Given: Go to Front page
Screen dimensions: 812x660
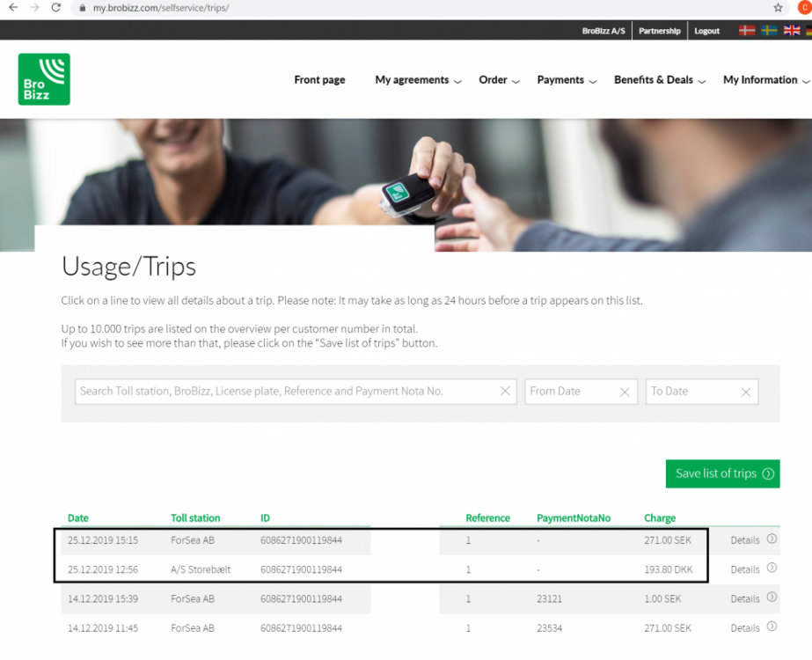Looking at the screenshot, I should pos(319,80).
